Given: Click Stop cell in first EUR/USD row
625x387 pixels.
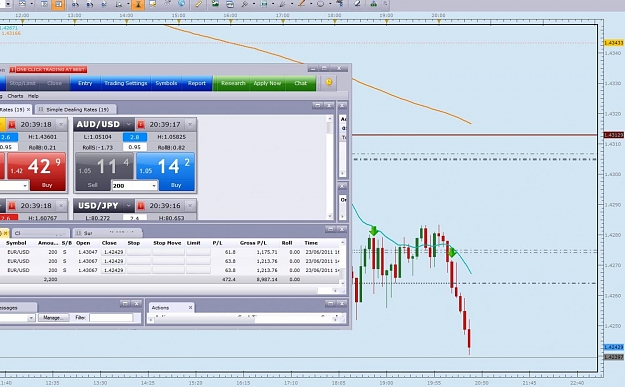Looking at the screenshot, I should click(139, 252).
